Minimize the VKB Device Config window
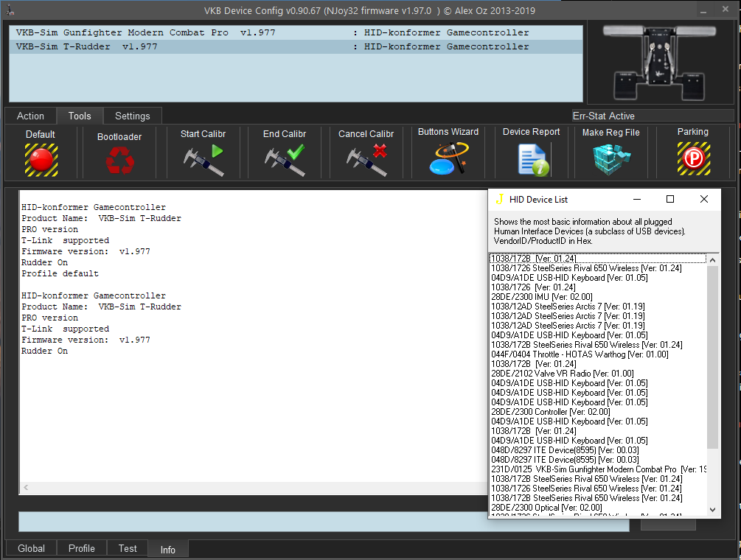The image size is (741, 560). [703, 10]
